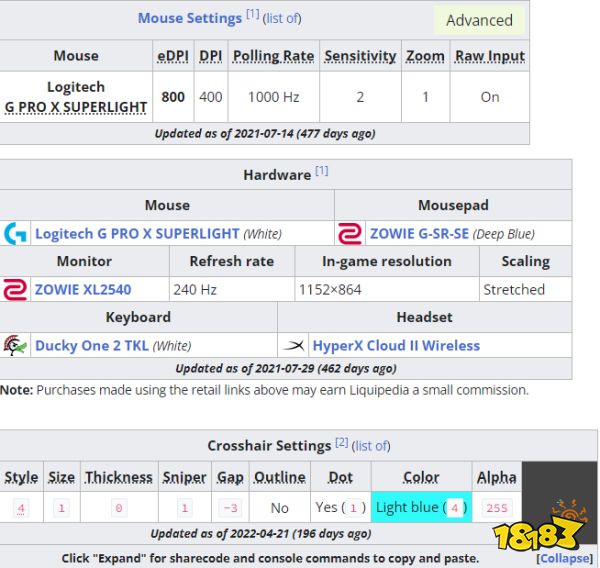The image size is (600, 568).
Task: Click the Dot column header
Action: [x=341, y=477]
